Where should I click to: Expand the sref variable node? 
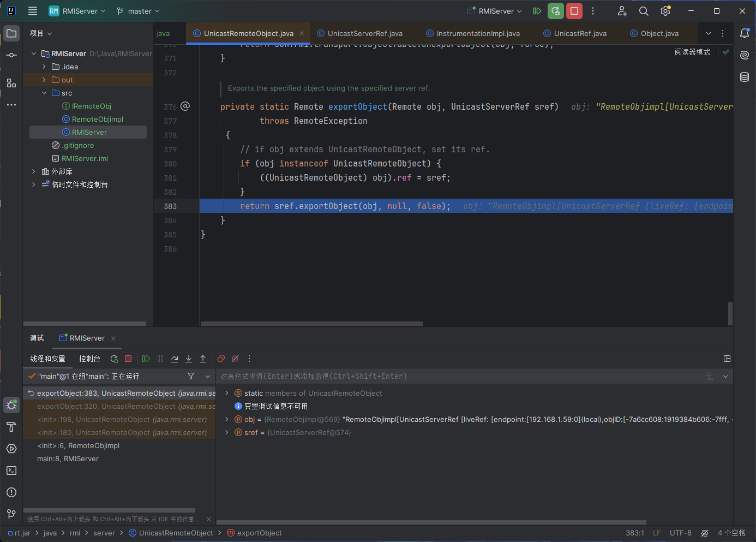coord(227,432)
